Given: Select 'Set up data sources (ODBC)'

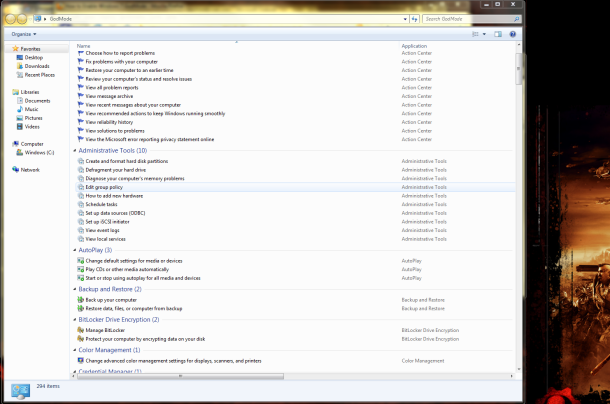Looking at the screenshot, I should point(115,213).
